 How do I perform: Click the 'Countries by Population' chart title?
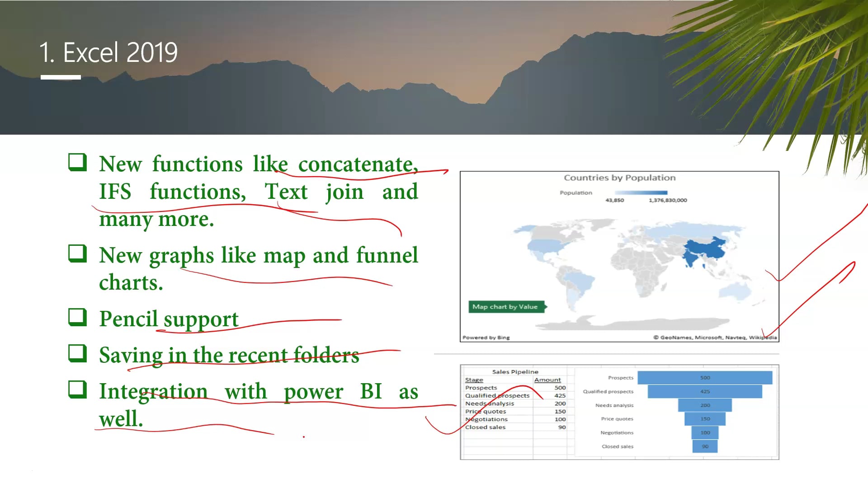[x=619, y=178]
